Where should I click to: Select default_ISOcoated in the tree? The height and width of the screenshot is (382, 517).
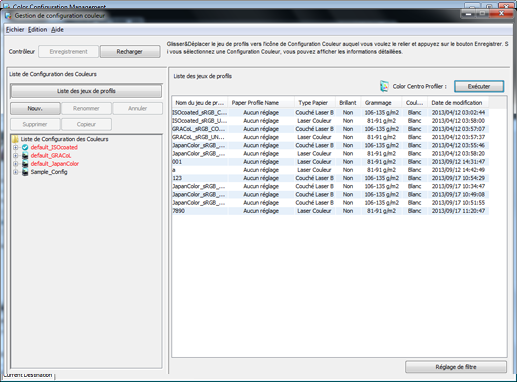pos(54,147)
